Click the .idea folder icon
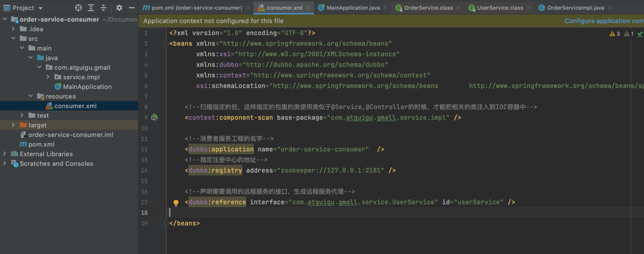 point(23,29)
